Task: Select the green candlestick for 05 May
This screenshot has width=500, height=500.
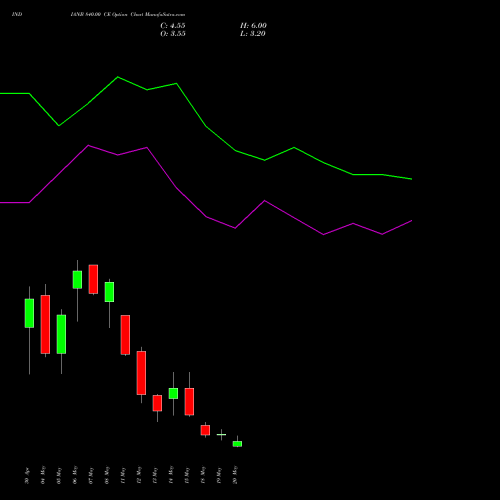Action: [x=61, y=334]
